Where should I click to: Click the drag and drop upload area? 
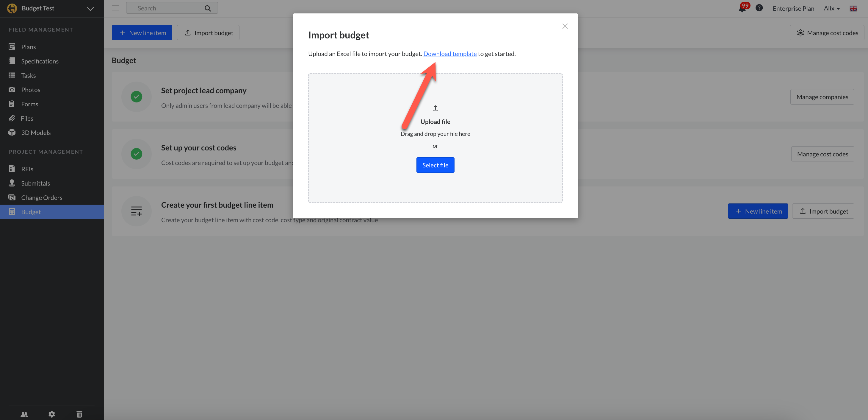point(435,189)
